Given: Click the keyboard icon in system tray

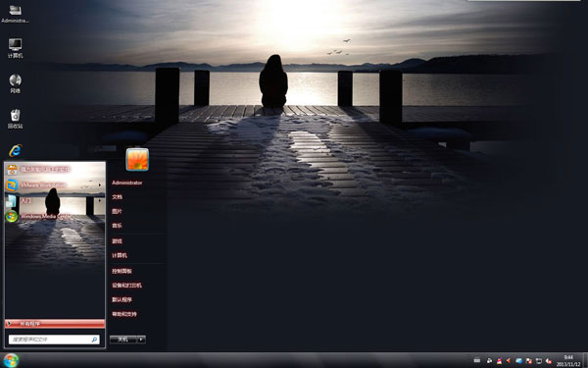Looking at the screenshot, I should coord(477,360).
